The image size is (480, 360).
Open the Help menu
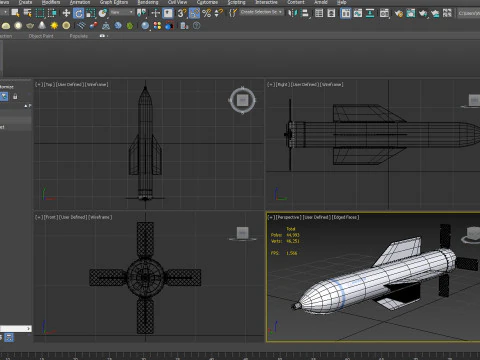341,2
